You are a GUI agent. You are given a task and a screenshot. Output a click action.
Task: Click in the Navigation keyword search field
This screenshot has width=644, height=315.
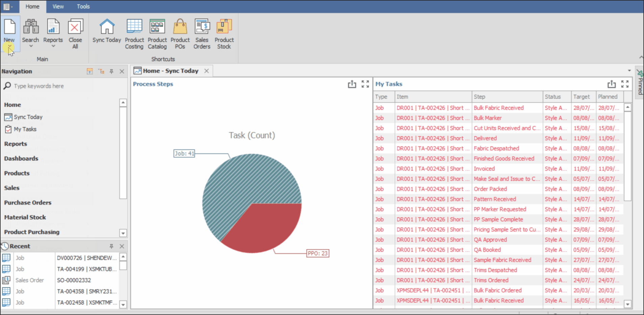64,86
